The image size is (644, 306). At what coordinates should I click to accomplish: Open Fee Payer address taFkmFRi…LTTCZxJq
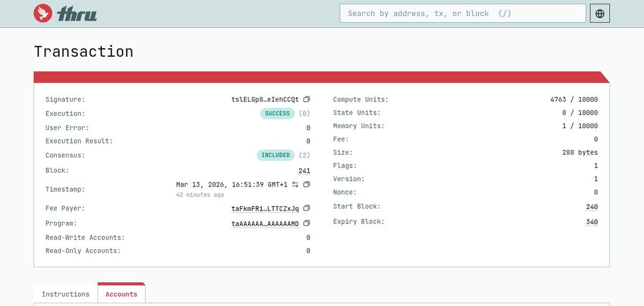click(x=265, y=208)
